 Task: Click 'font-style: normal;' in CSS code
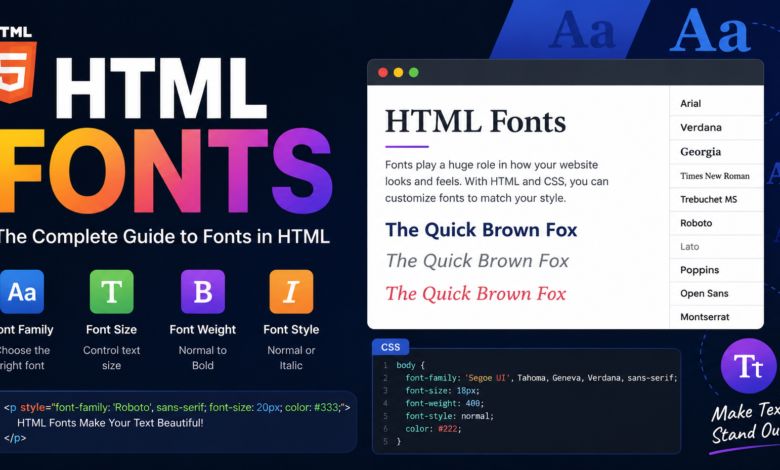[x=449, y=416]
